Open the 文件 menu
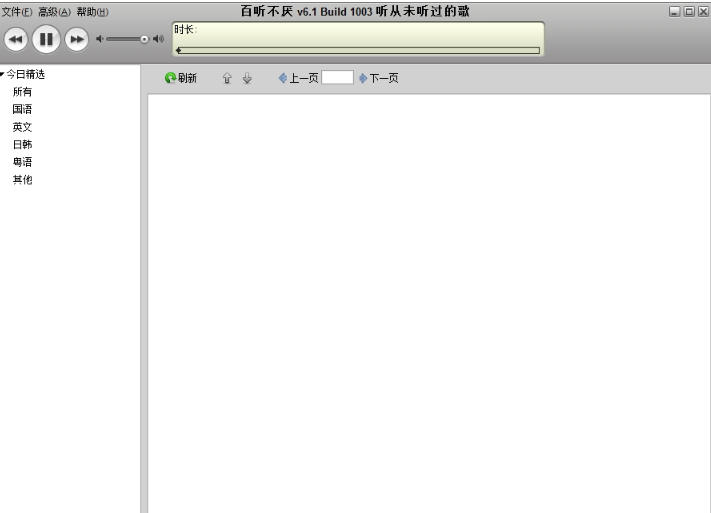 pyautogui.click(x=17, y=11)
